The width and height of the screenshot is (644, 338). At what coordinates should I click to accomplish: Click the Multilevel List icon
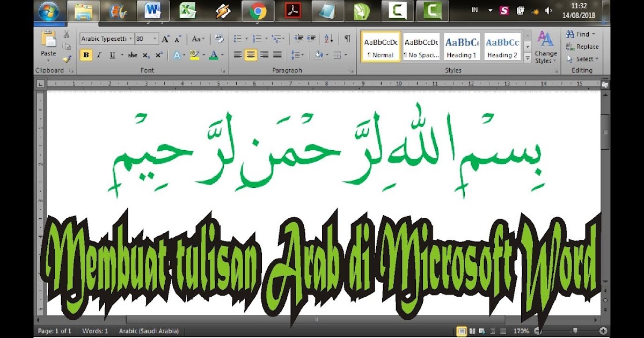click(276, 39)
